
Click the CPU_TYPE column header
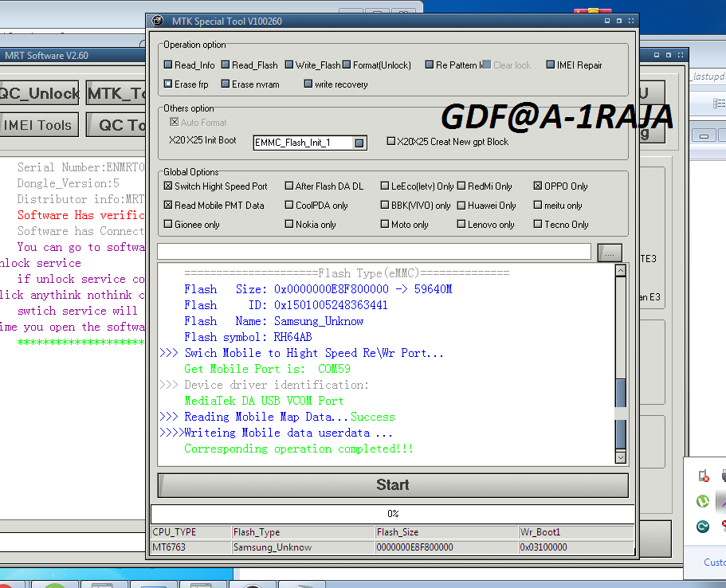[191, 532]
